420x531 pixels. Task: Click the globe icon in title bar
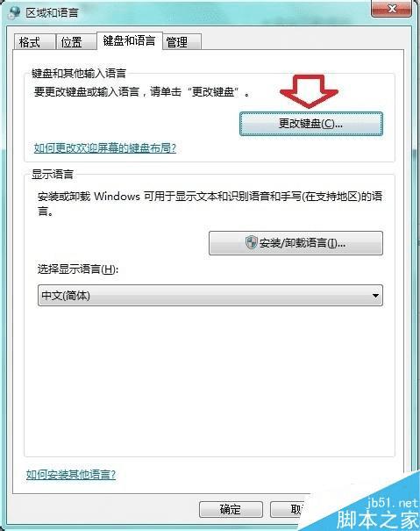[x=14, y=13]
